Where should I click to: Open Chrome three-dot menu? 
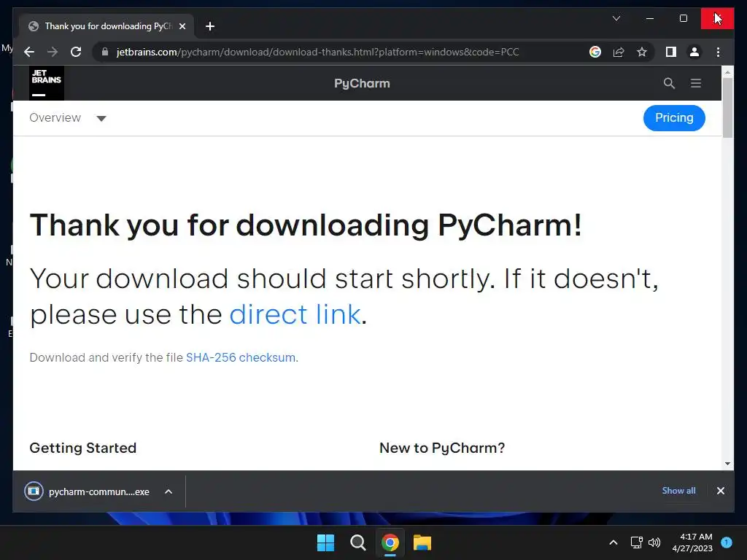point(719,52)
